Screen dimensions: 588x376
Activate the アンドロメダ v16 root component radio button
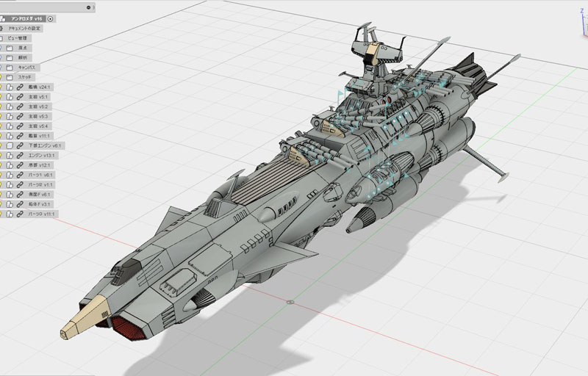[x=51, y=18]
